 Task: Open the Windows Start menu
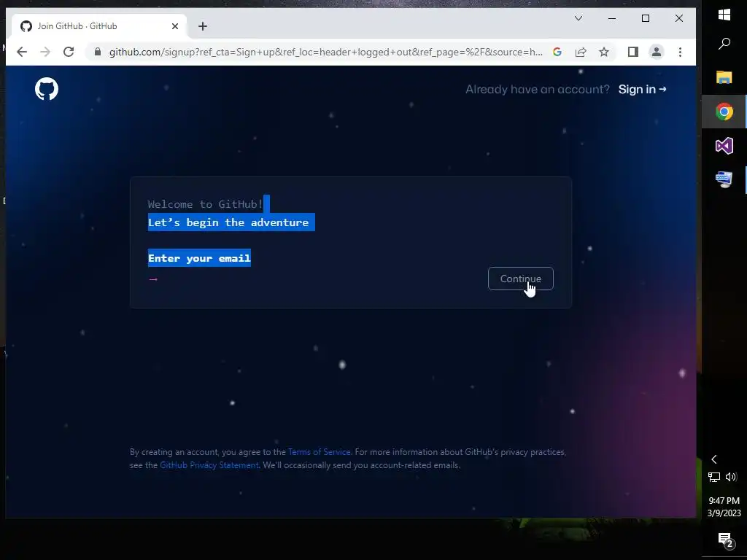click(x=724, y=15)
